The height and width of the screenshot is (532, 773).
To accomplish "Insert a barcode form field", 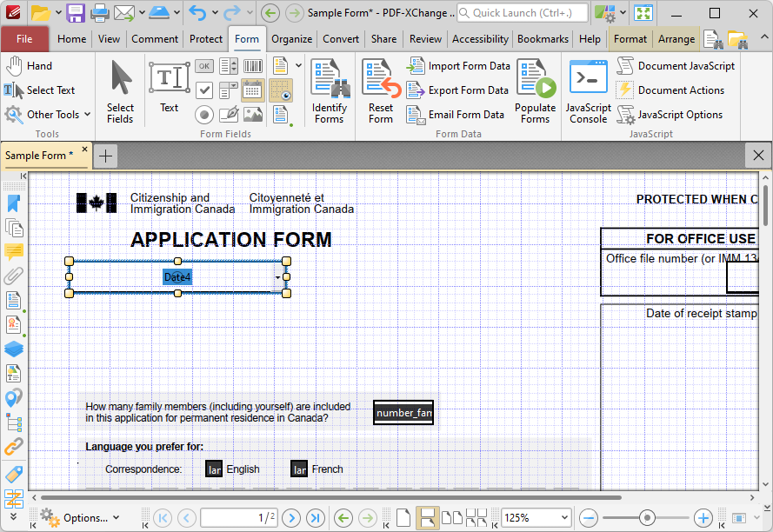I will click(x=253, y=65).
